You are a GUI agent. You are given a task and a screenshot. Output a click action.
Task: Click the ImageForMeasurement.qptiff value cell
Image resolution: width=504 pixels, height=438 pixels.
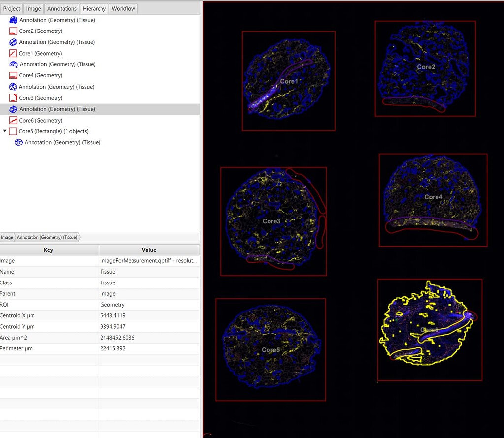click(148, 260)
